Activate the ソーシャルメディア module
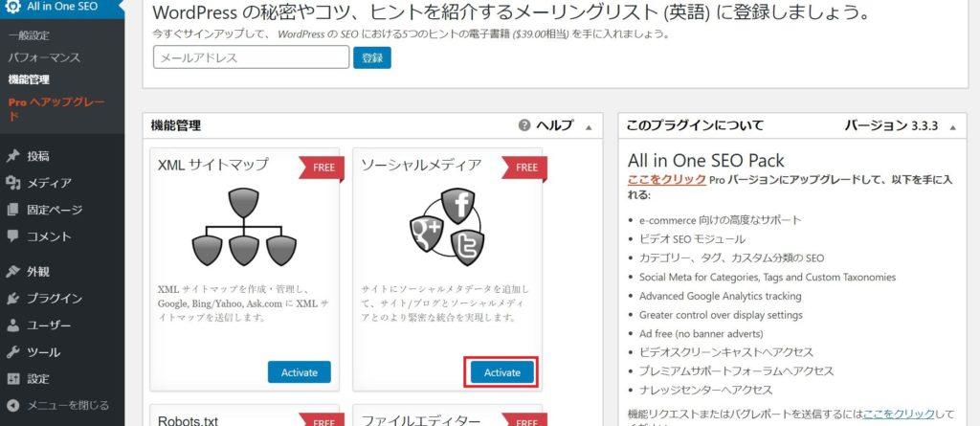Screen dimensions: 980x426 (501, 372)
